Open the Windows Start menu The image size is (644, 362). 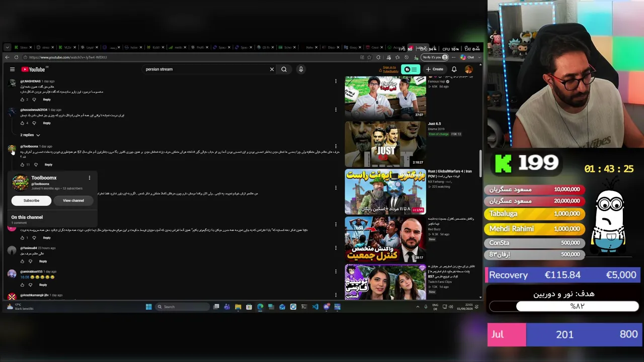(x=148, y=307)
